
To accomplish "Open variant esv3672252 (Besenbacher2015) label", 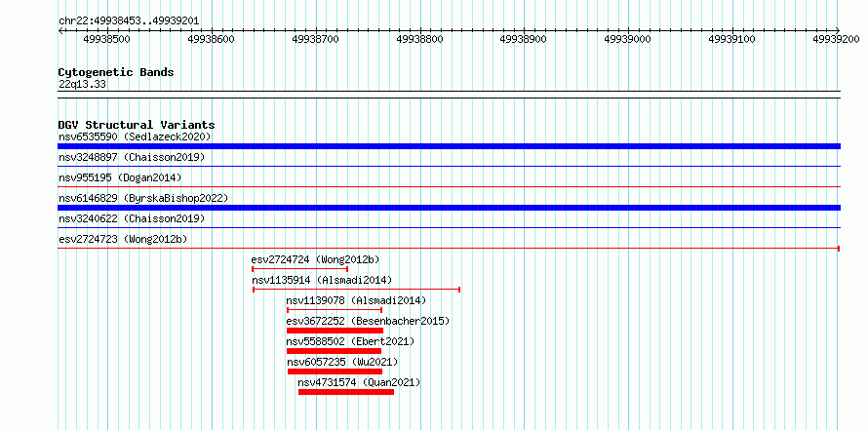I will coord(368,321).
